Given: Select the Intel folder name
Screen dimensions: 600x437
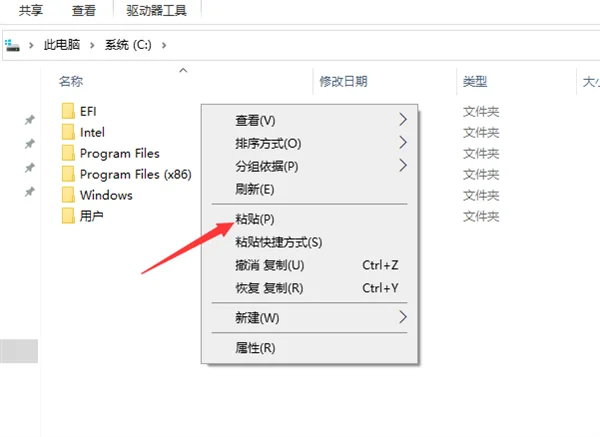Looking at the screenshot, I should (x=92, y=132).
